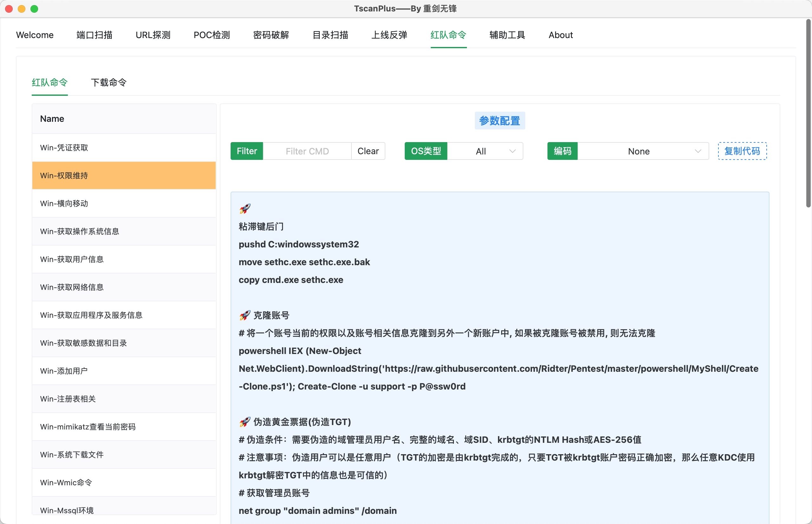Expand the 编码 None dropdown

[642, 151]
